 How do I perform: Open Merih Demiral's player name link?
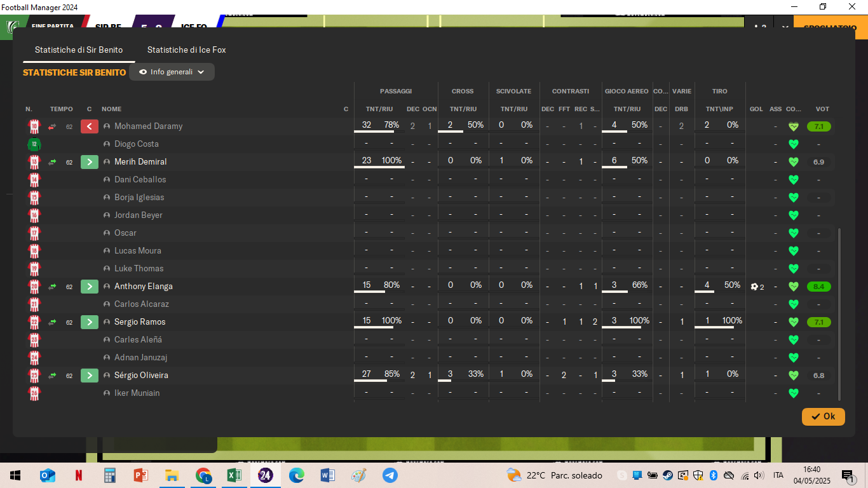[x=140, y=162]
